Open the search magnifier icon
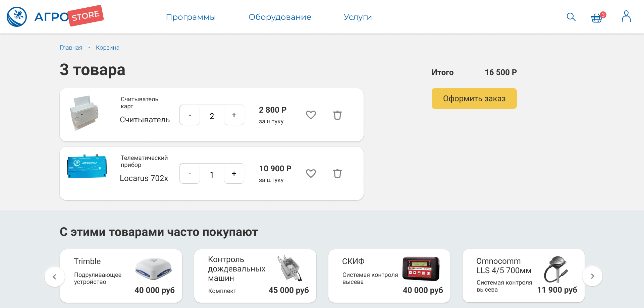Image resolution: width=644 pixels, height=308 pixels. 571,17
